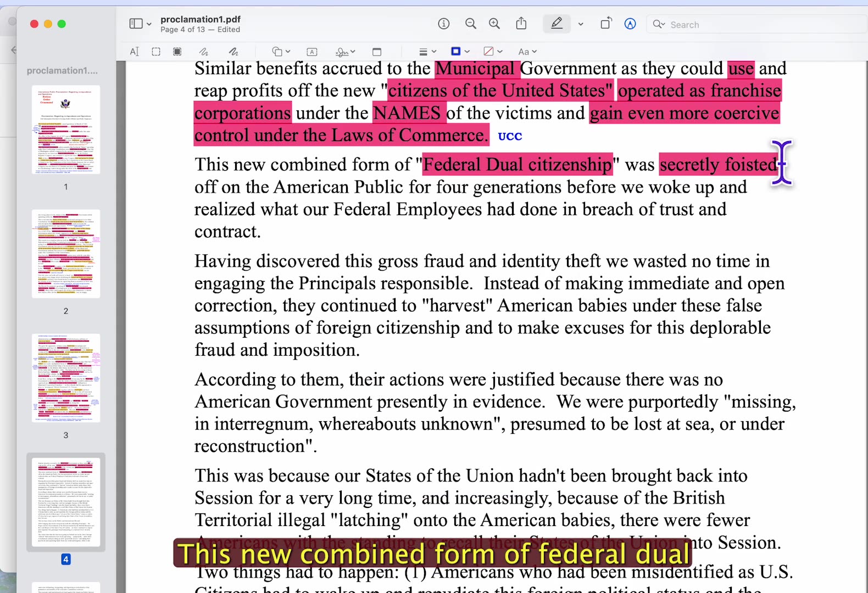Open the document inspector info icon

coord(443,24)
